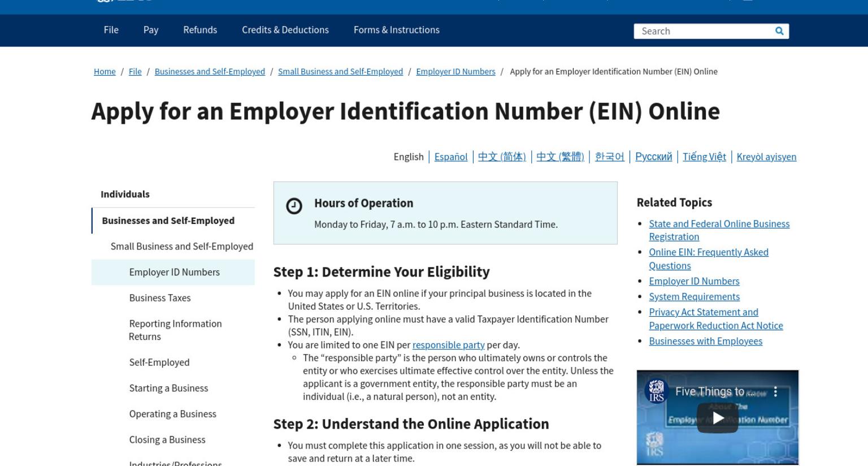Switch language to 中文 (简体)

point(502,157)
